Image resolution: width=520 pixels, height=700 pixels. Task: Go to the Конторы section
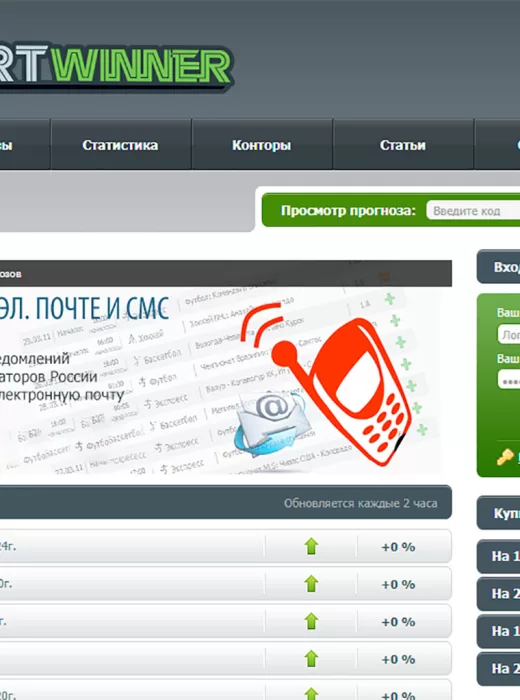[x=262, y=145]
